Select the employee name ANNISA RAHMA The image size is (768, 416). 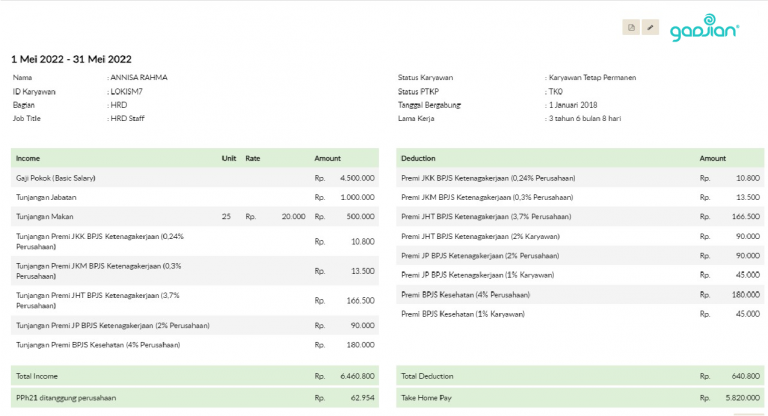(139, 77)
